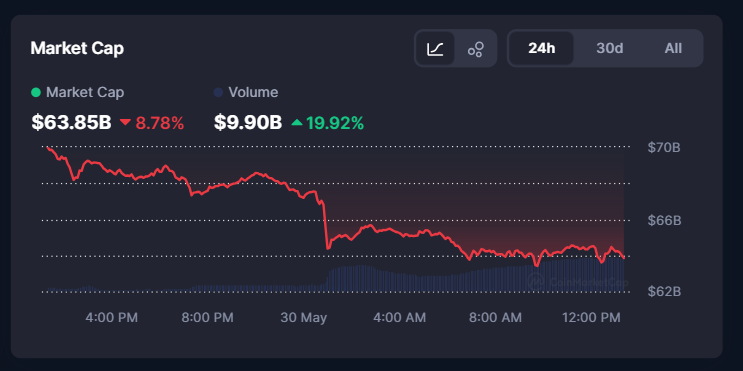This screenshot has height=371, width=743.
Task: Select the 30d time range tab
Action: pyautogui.click(x=609, y=48)
